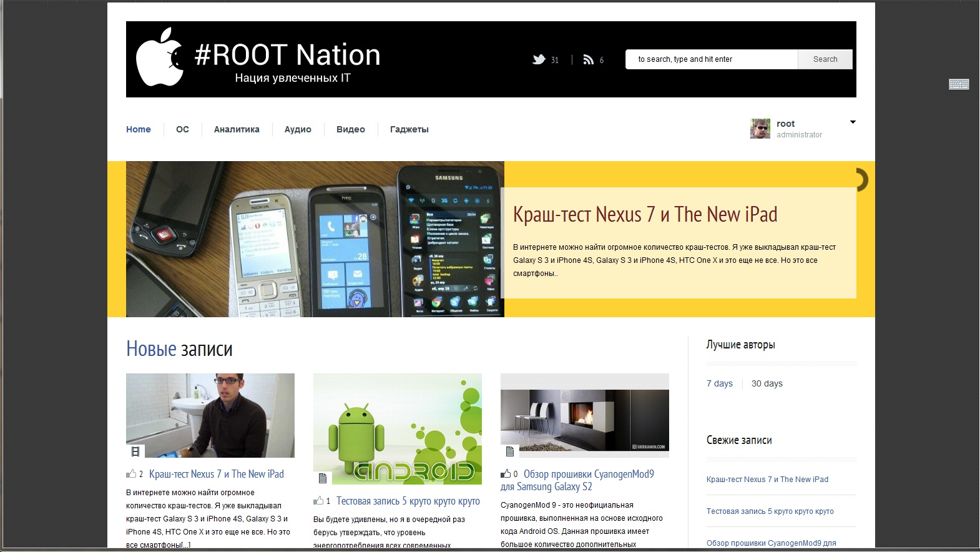Click thumbs-up beside Обзор прошивки CyanogenMod9 post
The height and width of the screenshot is (552, 980).
tap(506, 474)
